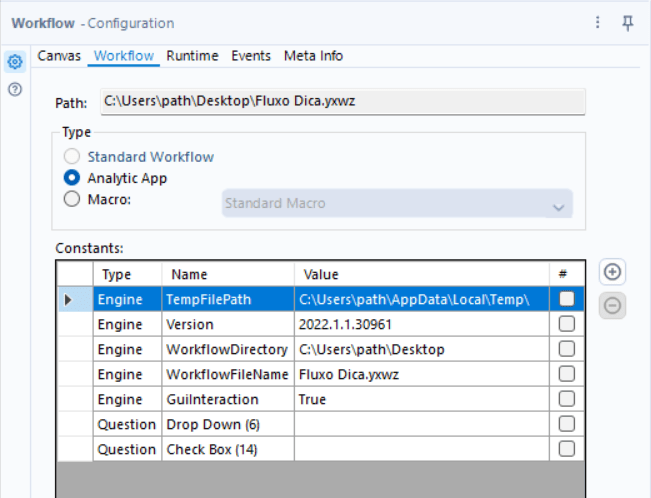Pin the Configuration panel

pyautogui.click(x=627, y=23)
